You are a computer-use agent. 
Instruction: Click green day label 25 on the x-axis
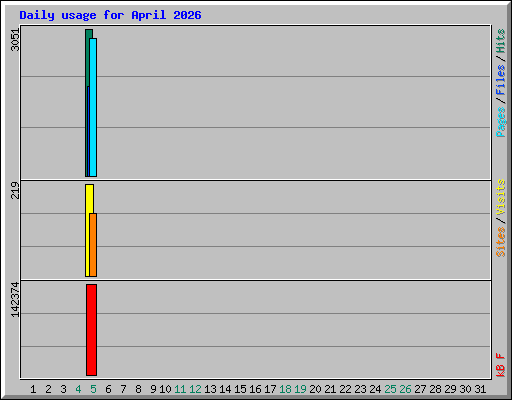[390, 389]
